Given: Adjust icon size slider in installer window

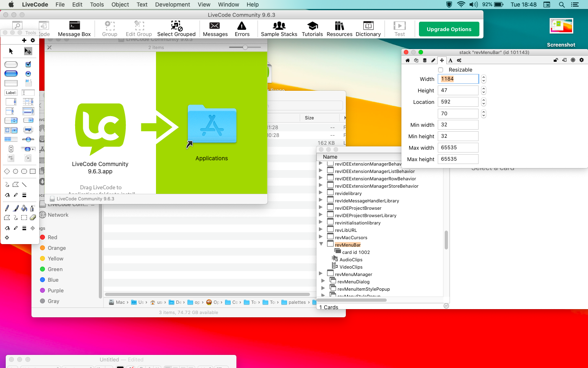Looking at the screenshot, I should (245, 47).
